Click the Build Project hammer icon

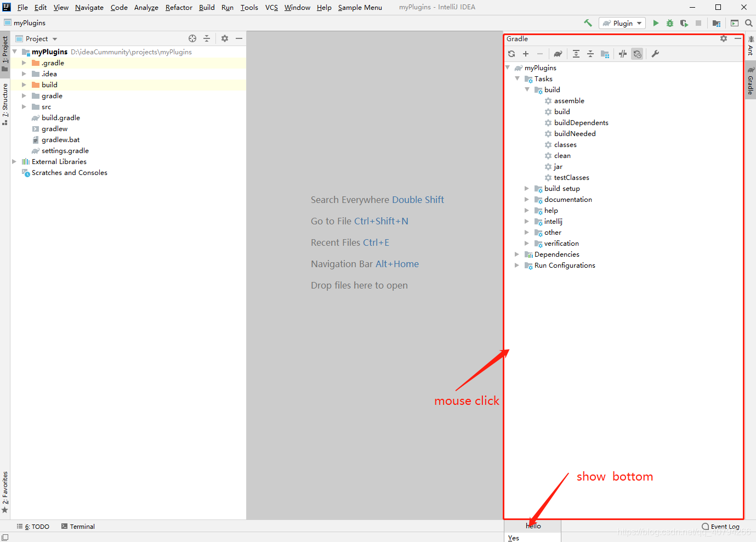click(588, 23)
